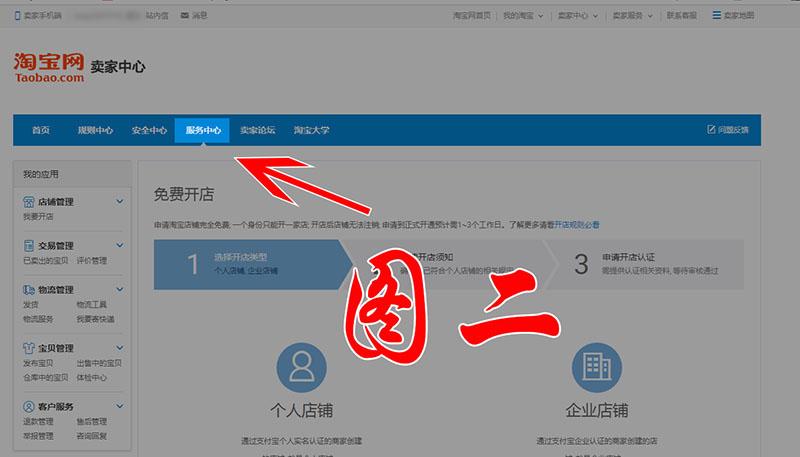Open the 开店规则必看 link
Image resolution: width=800 pixels, height=457 pixels.
click(577, 226)
